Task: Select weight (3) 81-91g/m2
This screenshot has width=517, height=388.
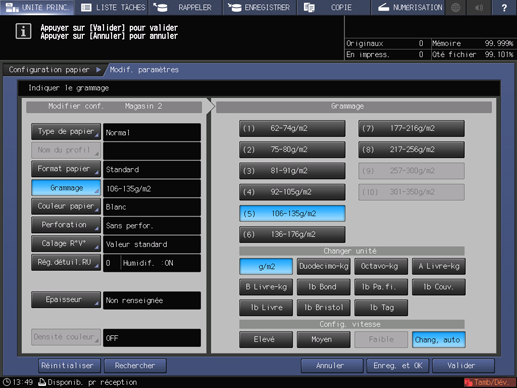Action: [292, 171]
